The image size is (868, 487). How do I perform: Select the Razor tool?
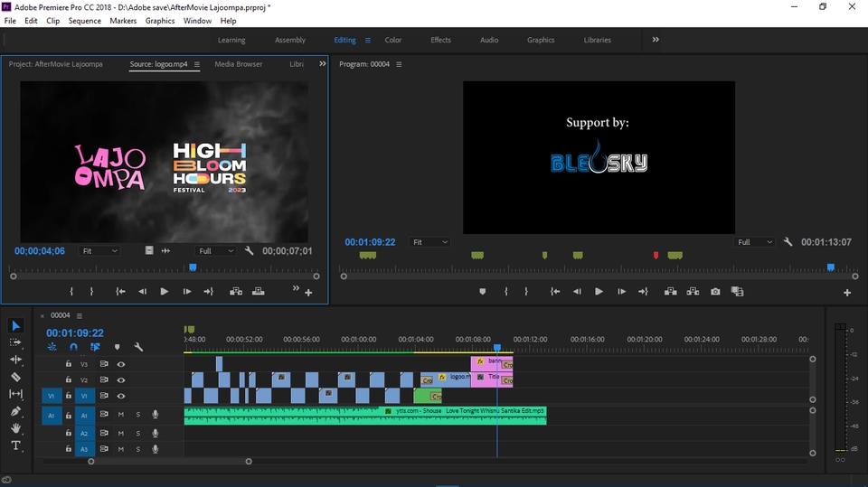click(15, 377)
